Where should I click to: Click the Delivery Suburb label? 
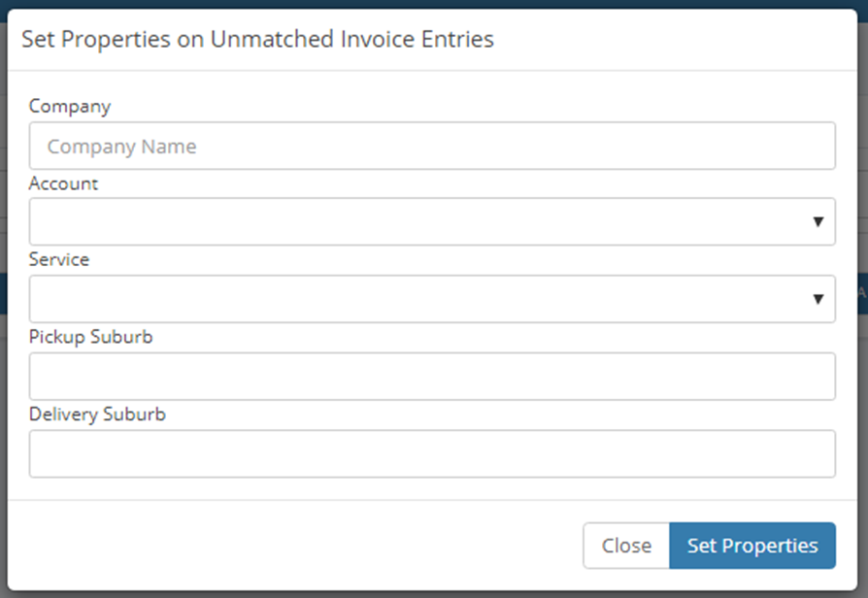(x=97, y=415)
